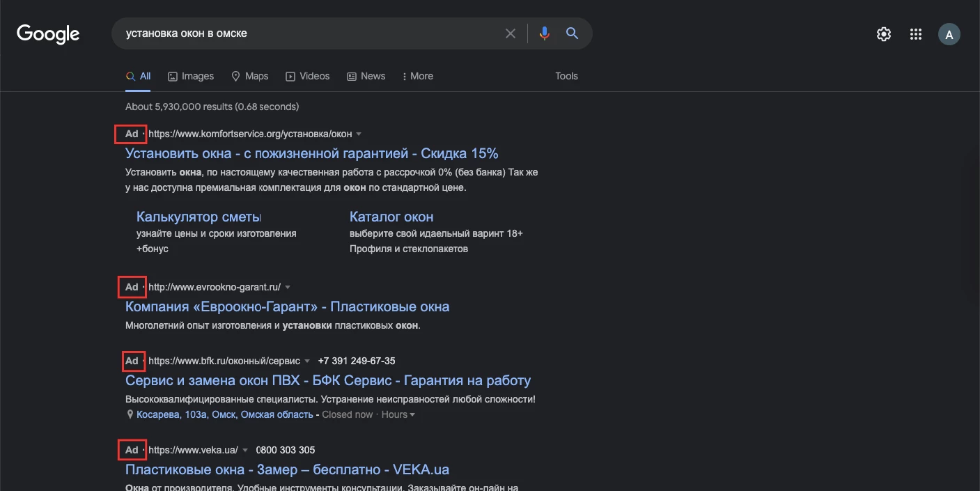980x491 pixels.
Task: Click the magnifying glass search button
Action: click(x=573, y=33)
